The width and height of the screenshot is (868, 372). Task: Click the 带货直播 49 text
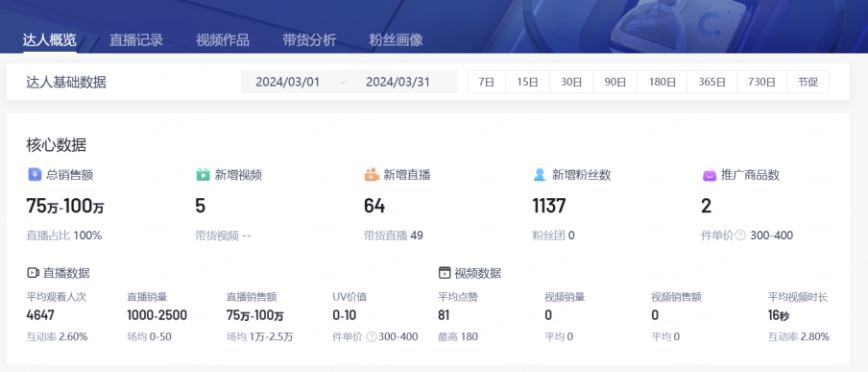point(394,236)
